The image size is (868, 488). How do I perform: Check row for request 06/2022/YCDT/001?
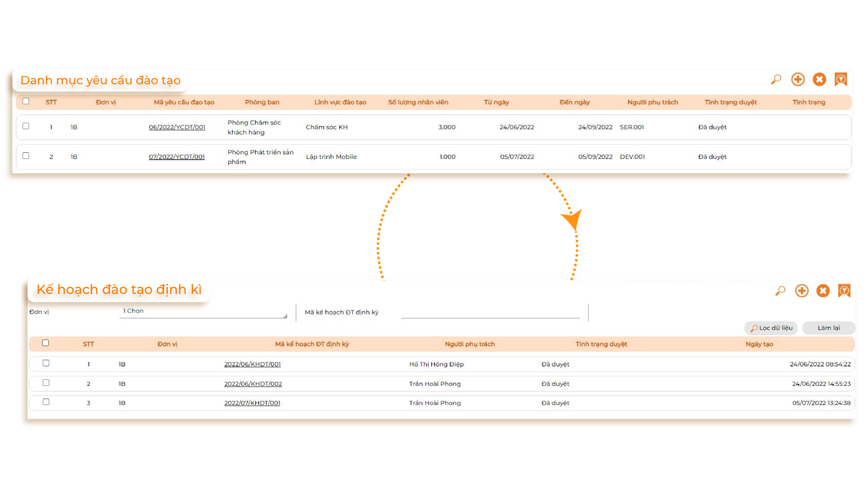pyautogui.click(x=26, y=126)
